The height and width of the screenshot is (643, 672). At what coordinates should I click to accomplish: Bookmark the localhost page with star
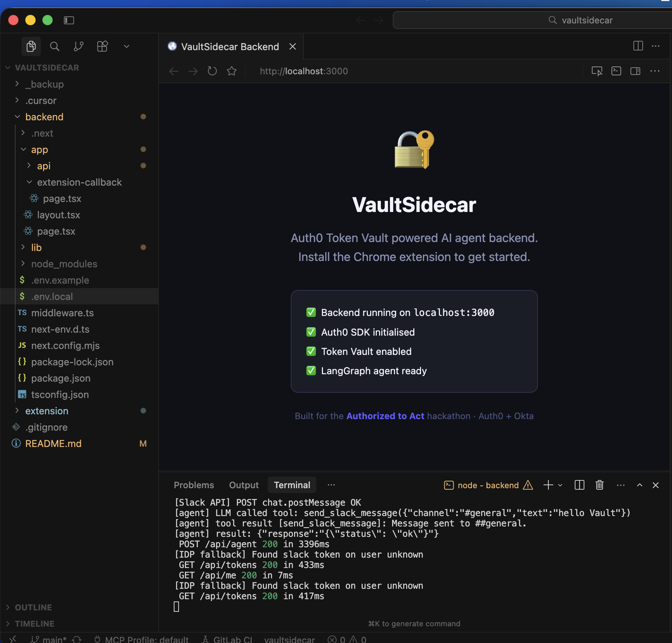point(232,71)
